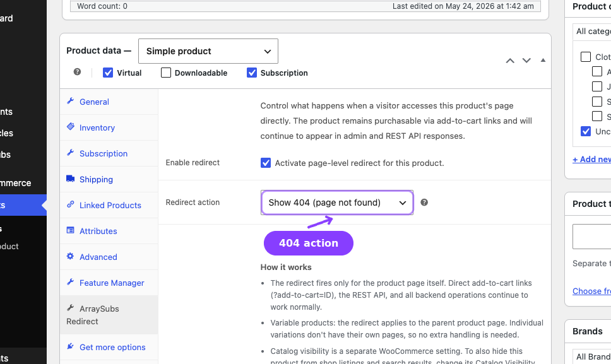Viewport: 611px width, 364px height.
Task: Click the Inventory tab tag icon
Action: 71,127
